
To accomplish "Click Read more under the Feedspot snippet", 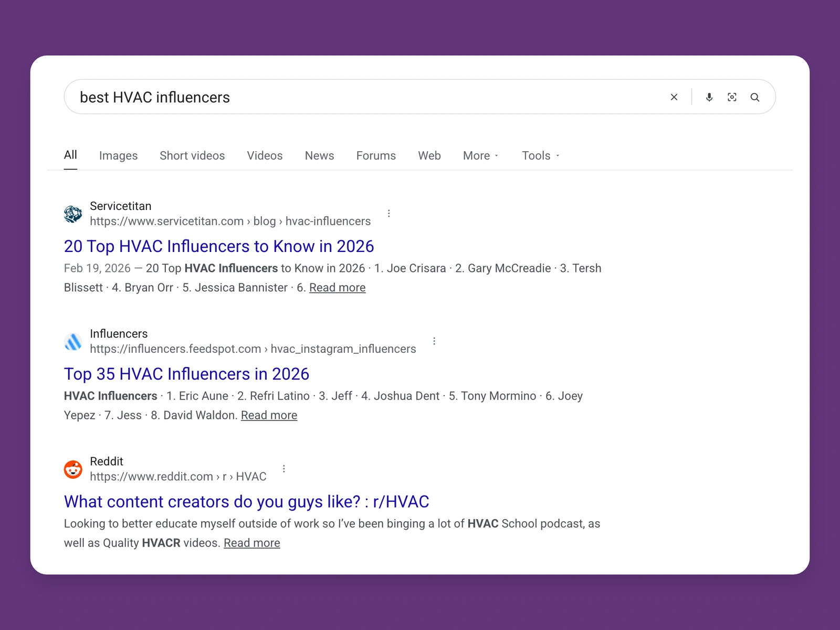I will [x=269, y=415].
